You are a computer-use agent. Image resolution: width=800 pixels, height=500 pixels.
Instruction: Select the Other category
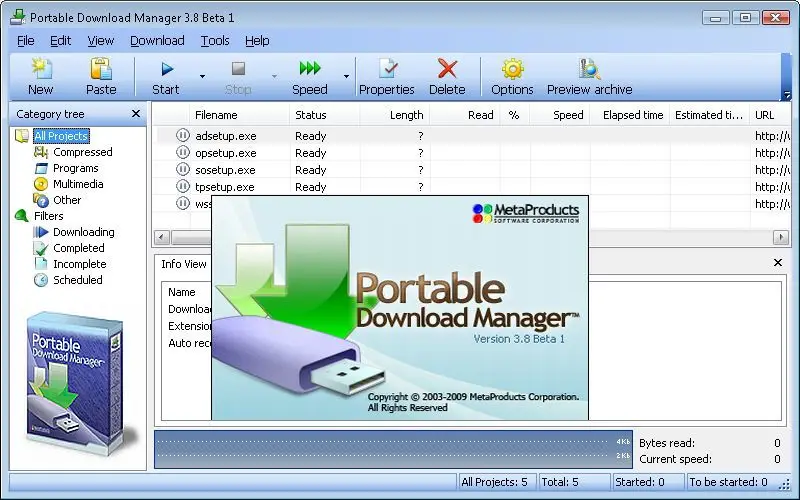(67, 200)
